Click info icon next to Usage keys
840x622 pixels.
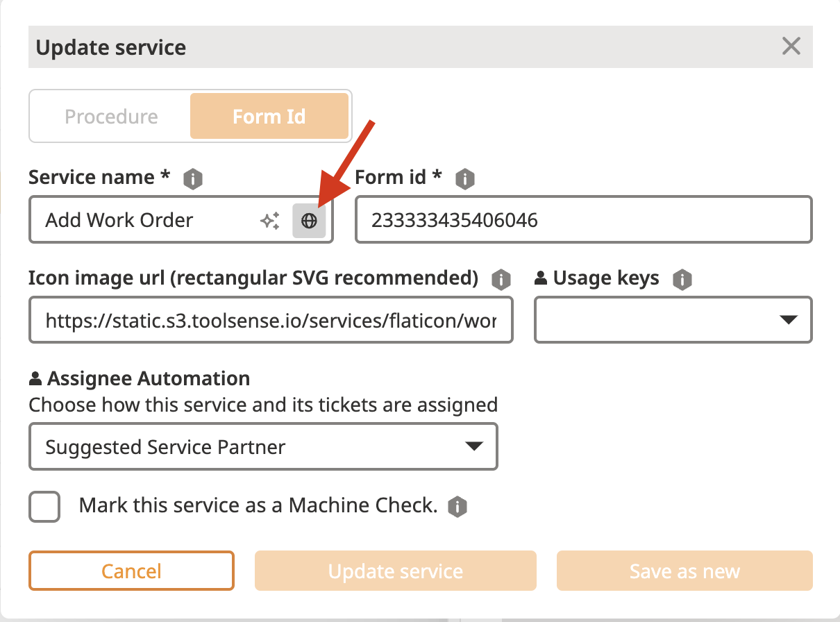point(682,280)
